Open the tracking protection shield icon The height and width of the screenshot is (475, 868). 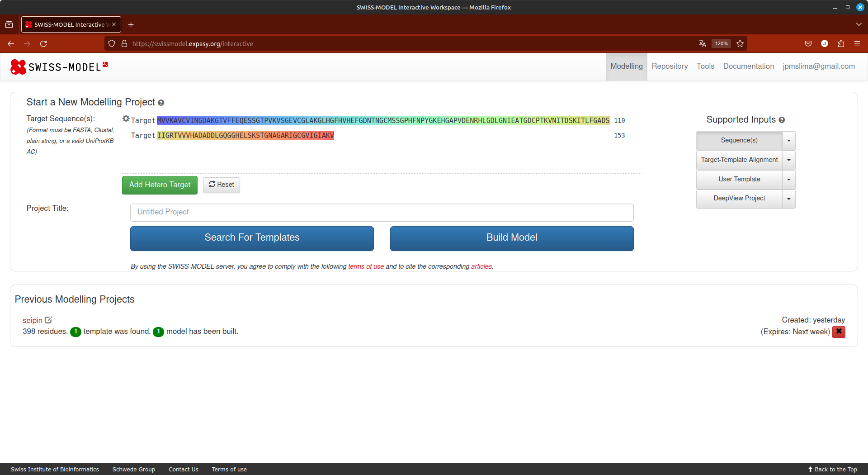coord(112,43)
